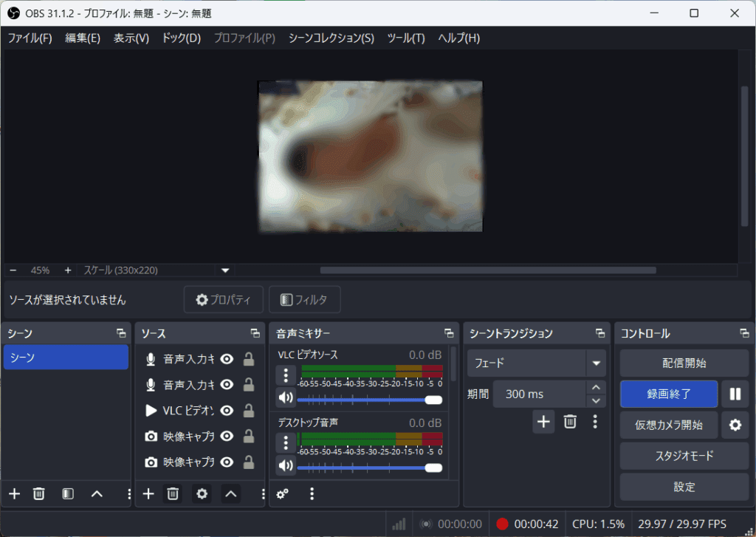Open the transition type dropdown showing フェード
The image size is (756, 537).
pyautogui.click(x=596, y=363)
